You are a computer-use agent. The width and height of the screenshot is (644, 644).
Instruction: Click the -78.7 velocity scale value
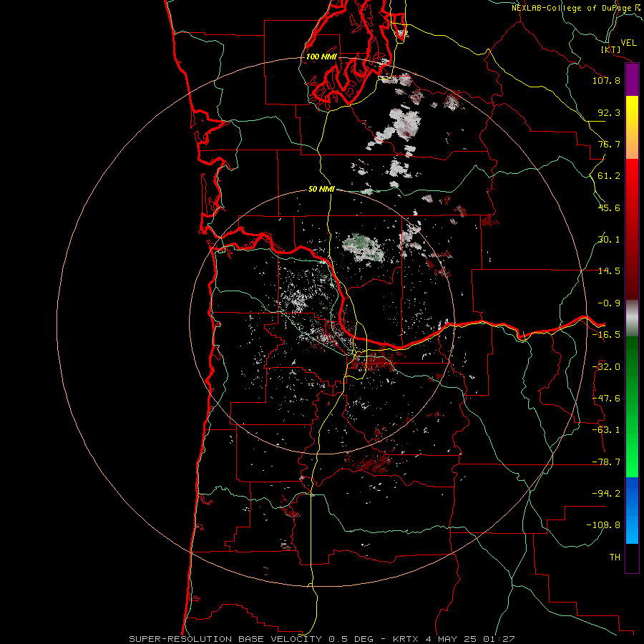coord(606,462)
